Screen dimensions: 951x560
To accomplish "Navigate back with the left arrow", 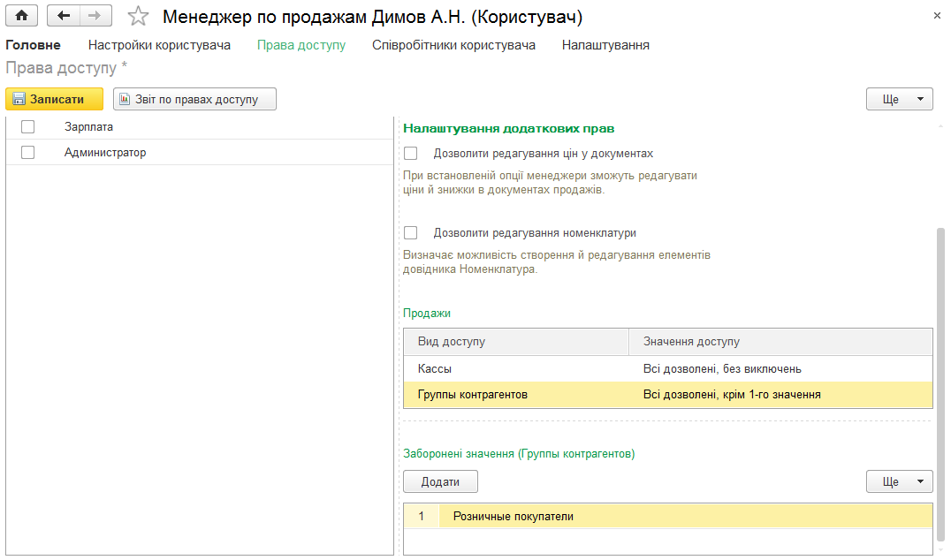I will [63, 16].
